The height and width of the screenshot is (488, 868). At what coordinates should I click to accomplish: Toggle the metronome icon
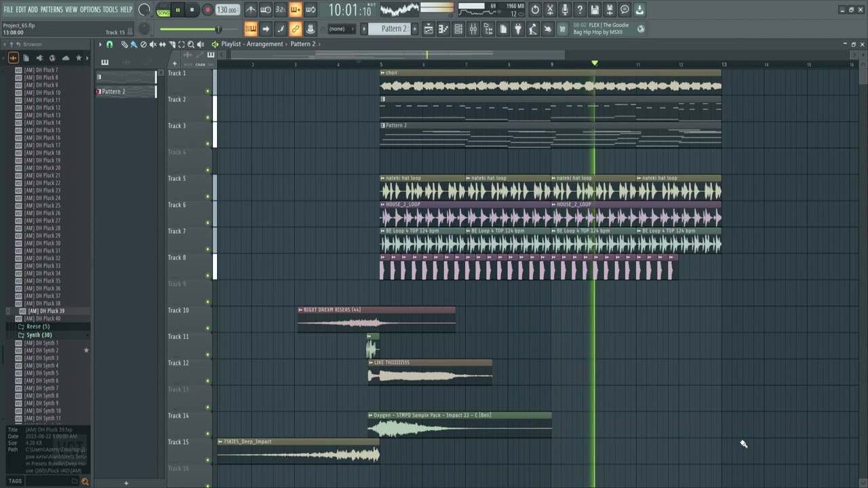tap(251, 9)
